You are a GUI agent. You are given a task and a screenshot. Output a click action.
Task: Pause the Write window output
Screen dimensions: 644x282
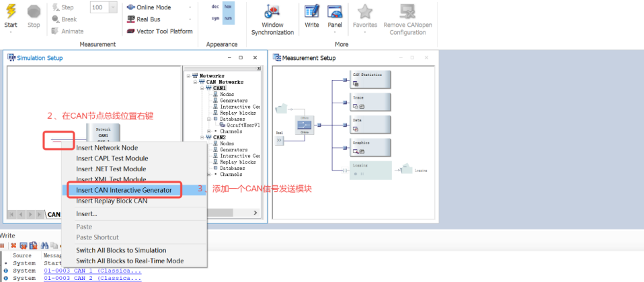pos(2,245)
